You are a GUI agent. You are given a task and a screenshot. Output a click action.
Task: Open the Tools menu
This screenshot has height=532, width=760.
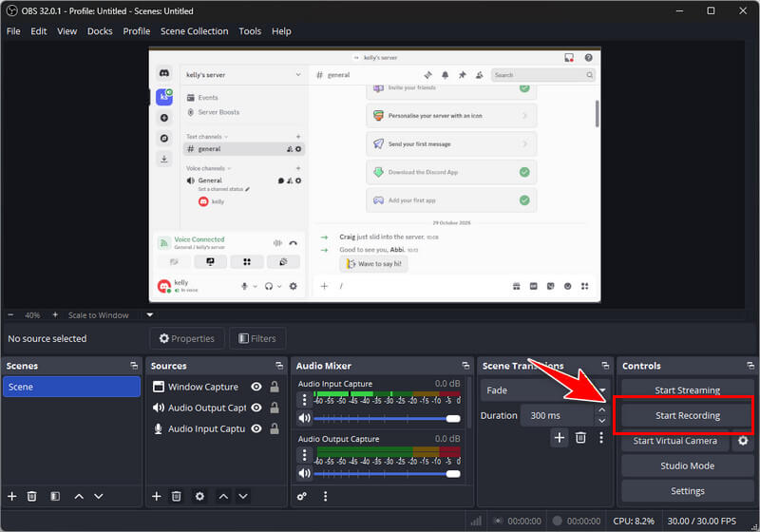[250, 31]
